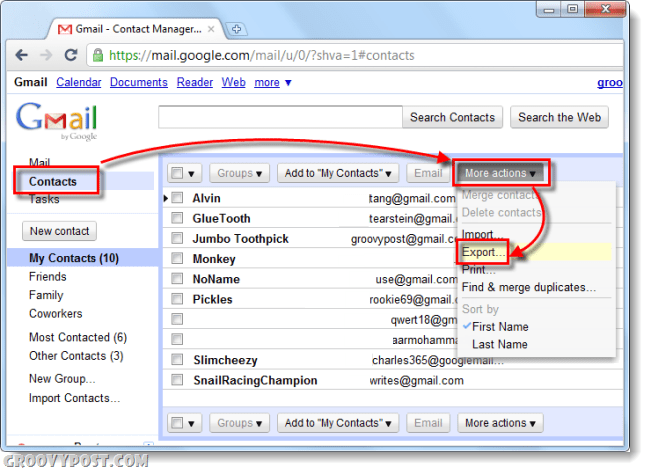Go to Tasks in sidebar
650x472 pixels.
[x=44, y=199]
